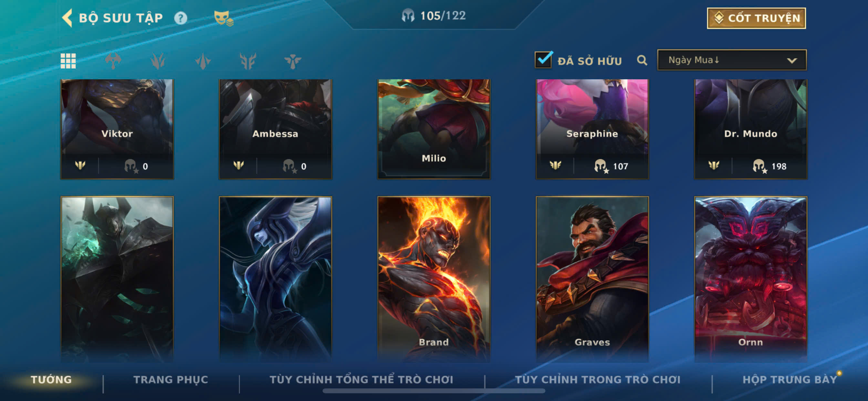Expand sort options with the chevron arrow
This screenshot has width=868, height=401.
coord(791,61)
